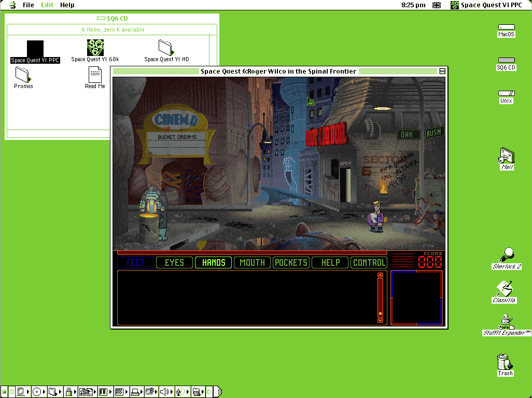Screen dimensions: 532x398
Task: Click the Control Strip right scroll arrow
Action: click(x=209, y=392)
